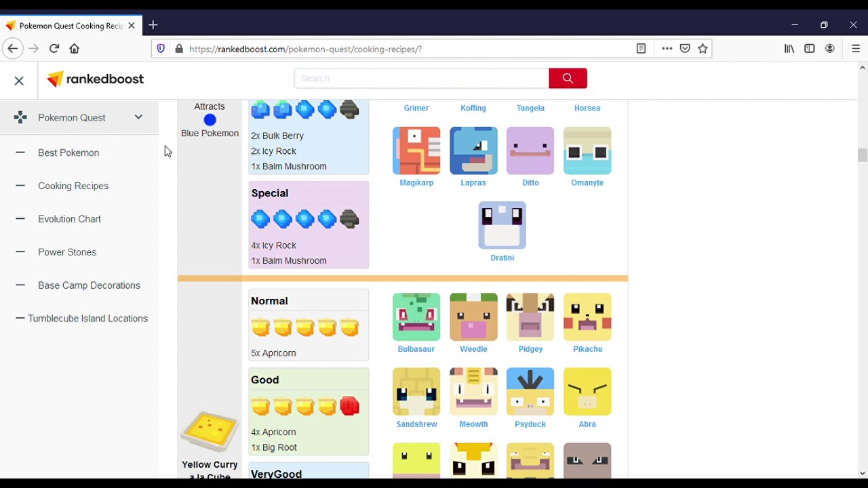Click the Bulbasaur icon
Image resolution: width=868 pixels, height=488 pixels.
pyautogui.click(x=416, y=317)
